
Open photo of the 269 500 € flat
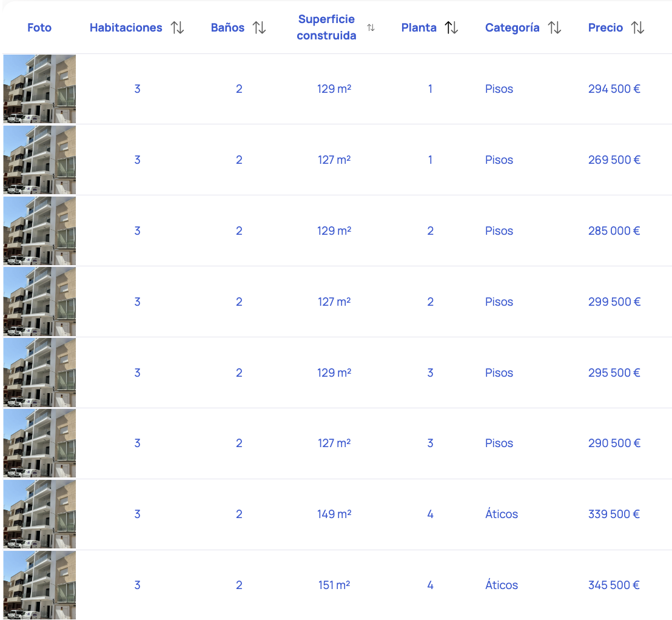coord(39,160)
